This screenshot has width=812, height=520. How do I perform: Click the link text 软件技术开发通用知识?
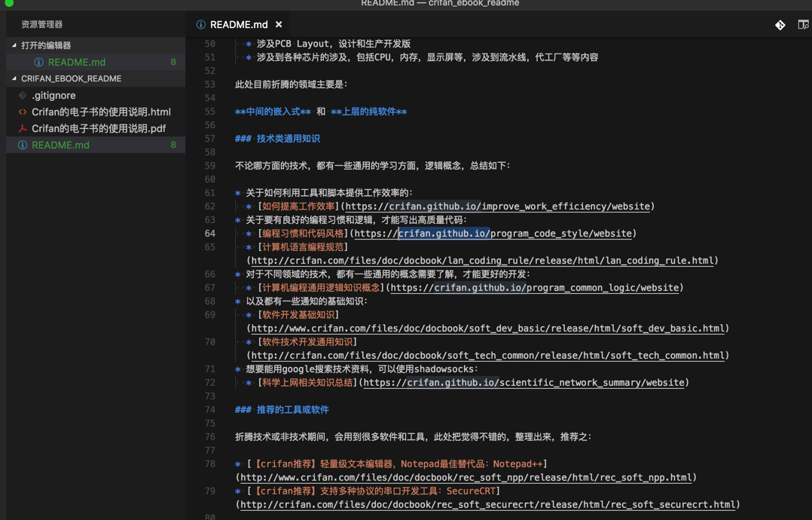pos(307,342)
